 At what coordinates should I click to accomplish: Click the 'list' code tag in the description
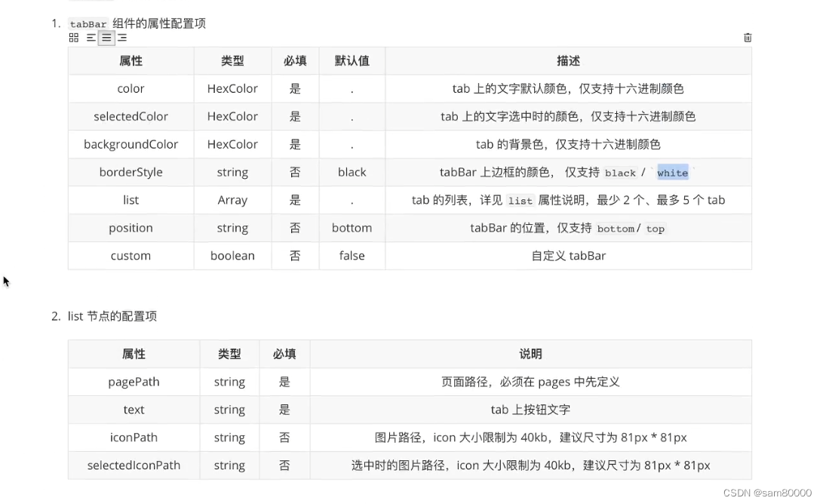(x=521, y=201)
